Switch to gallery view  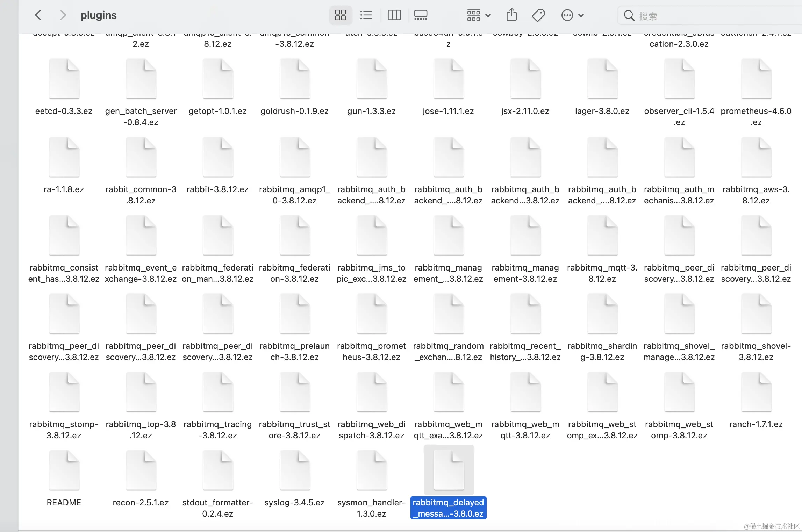(x=421, y=15)
